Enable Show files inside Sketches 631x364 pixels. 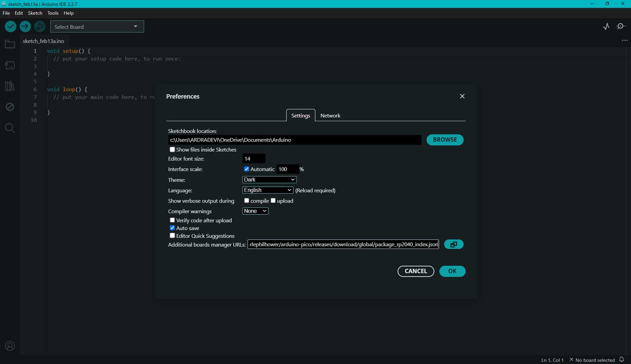click(172, 150)
